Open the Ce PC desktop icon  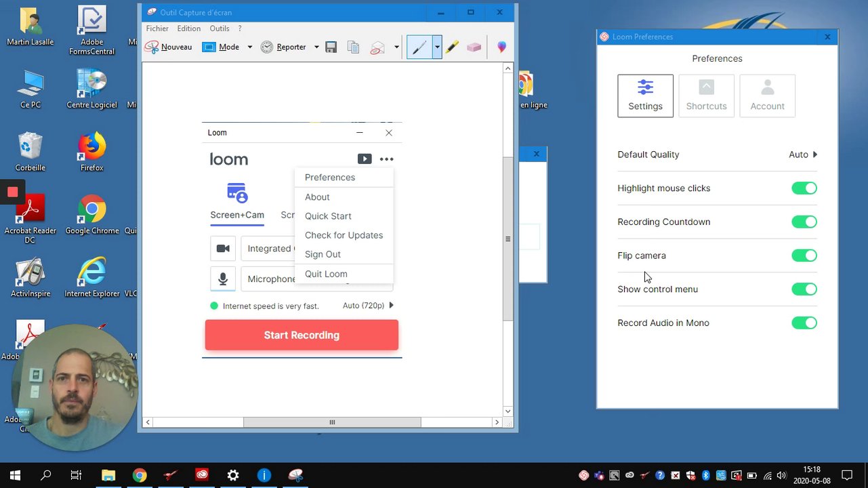[30, 89]
